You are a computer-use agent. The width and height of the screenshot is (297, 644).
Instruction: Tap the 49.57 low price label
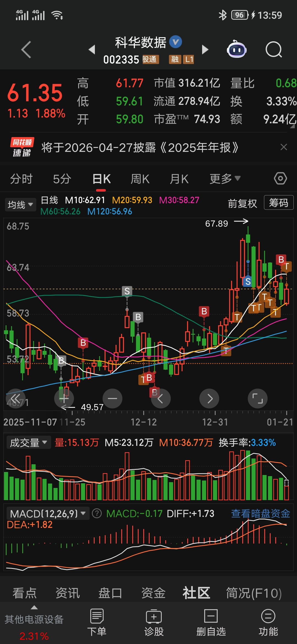tap(92, 407)
